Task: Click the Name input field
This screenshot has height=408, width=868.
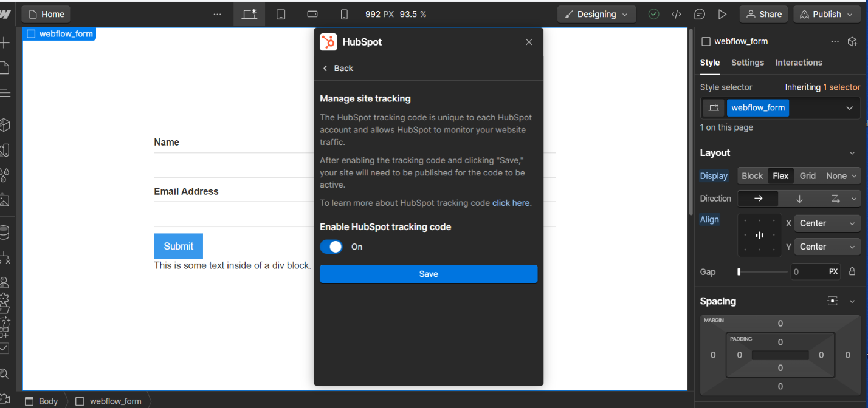Action: (x=355, y=165)
